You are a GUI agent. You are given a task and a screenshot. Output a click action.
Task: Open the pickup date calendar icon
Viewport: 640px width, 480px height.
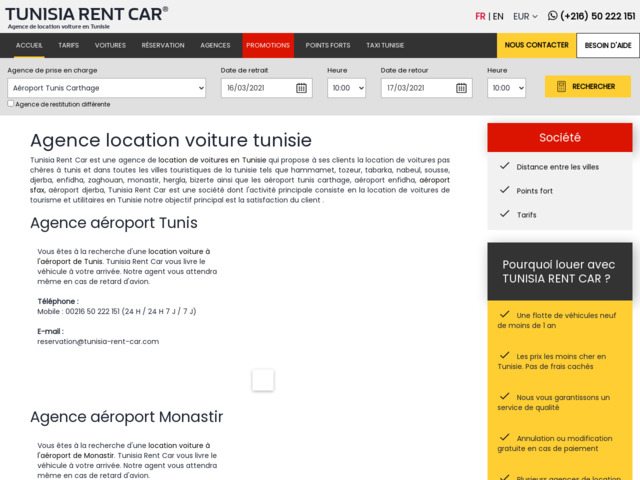click(x=301, y=88)
